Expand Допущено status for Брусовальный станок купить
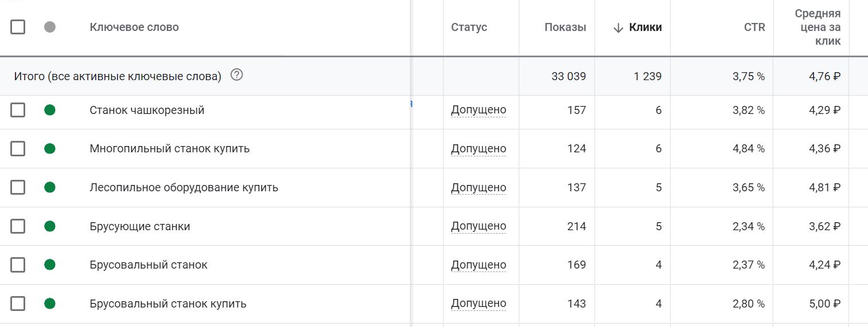Viewport: 868px width, 327px height. (x=479, y=304)
